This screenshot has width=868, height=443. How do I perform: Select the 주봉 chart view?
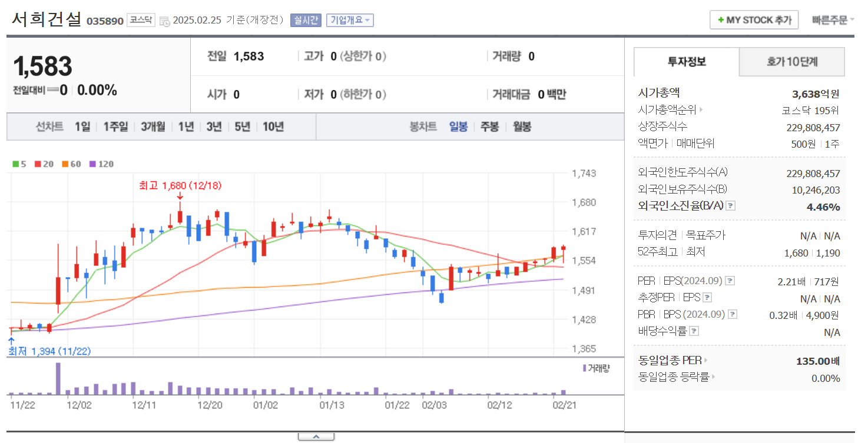click(x=489, y=126)
